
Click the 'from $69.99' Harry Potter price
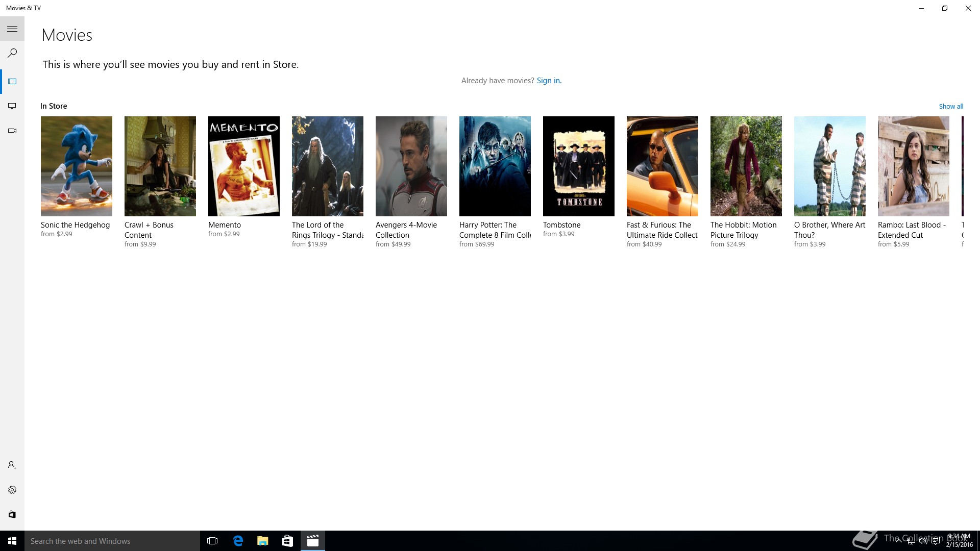(x=477, y=244)
